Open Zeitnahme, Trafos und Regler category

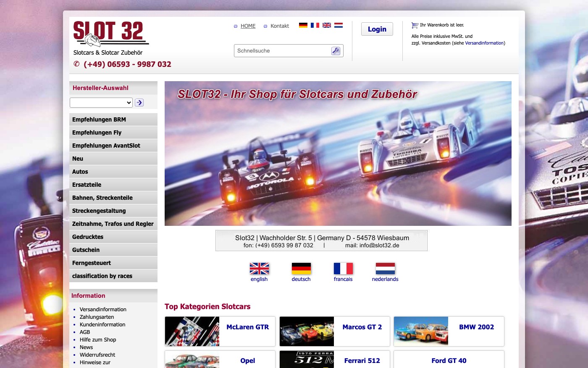(x=113, y=224)
